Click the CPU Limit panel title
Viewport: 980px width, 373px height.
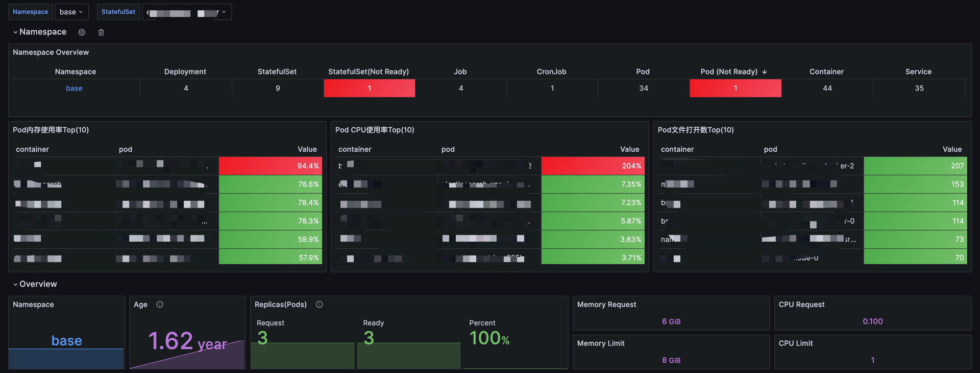click(x=796, y=343)
